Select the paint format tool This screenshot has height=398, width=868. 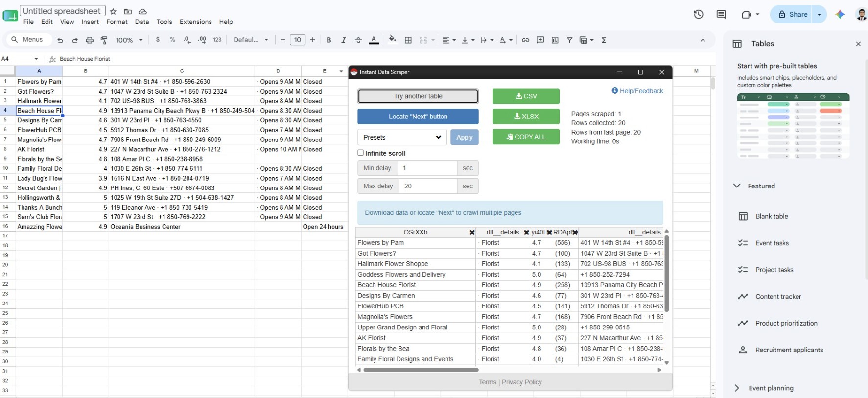pos(104,40)
